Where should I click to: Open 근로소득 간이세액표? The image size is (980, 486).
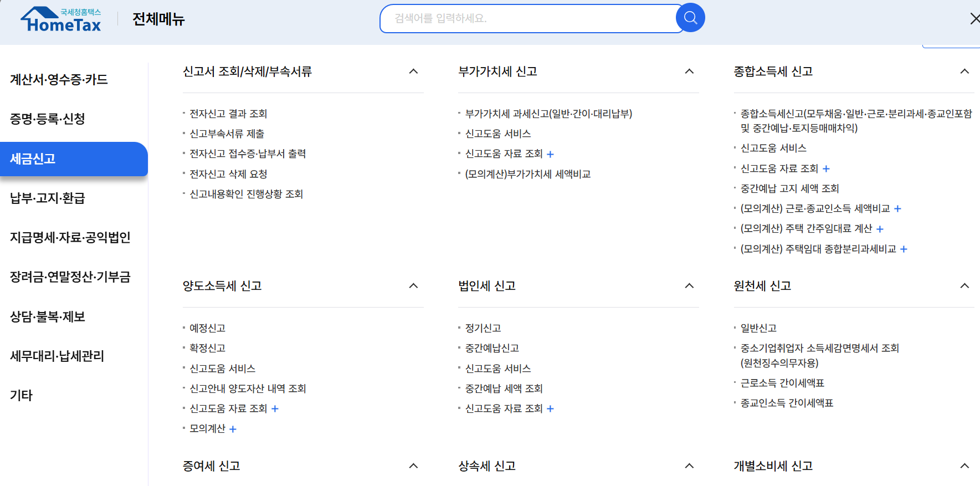point(783,383)
